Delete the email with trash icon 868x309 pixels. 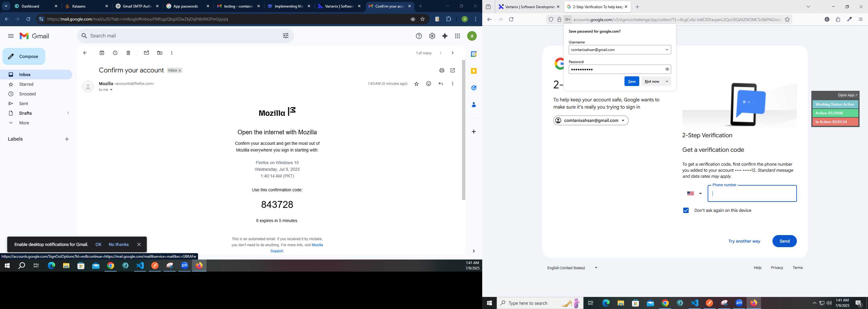pyautogui.click(x=128, y=53)
